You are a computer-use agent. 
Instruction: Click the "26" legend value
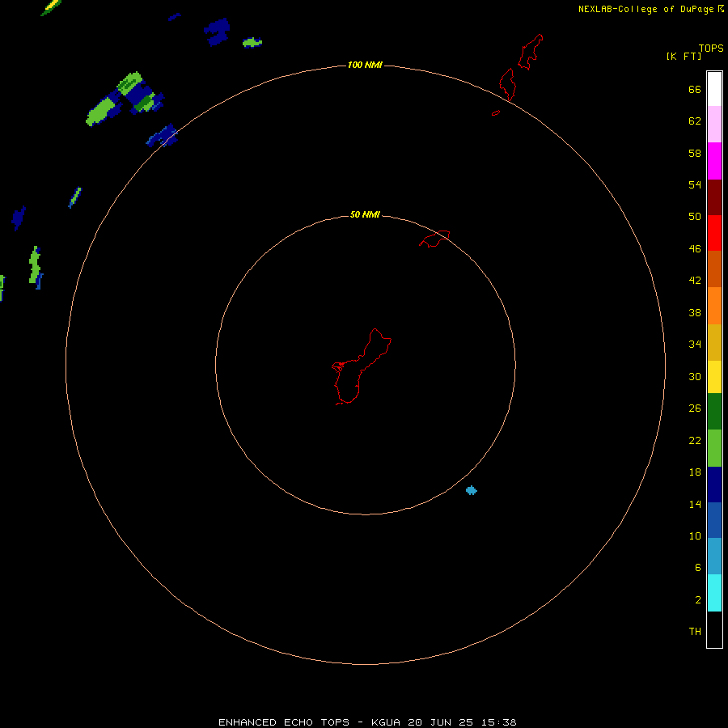[695, 408]
